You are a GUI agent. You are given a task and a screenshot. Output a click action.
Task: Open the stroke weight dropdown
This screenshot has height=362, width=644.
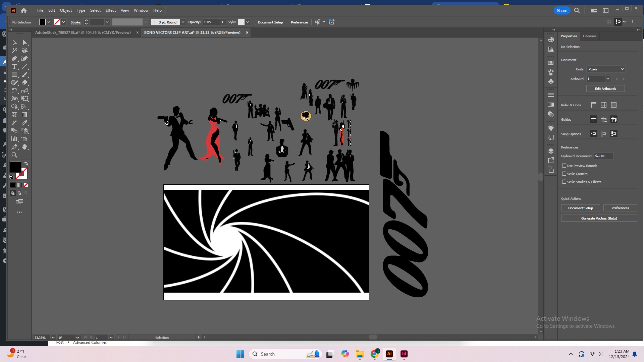107,22
